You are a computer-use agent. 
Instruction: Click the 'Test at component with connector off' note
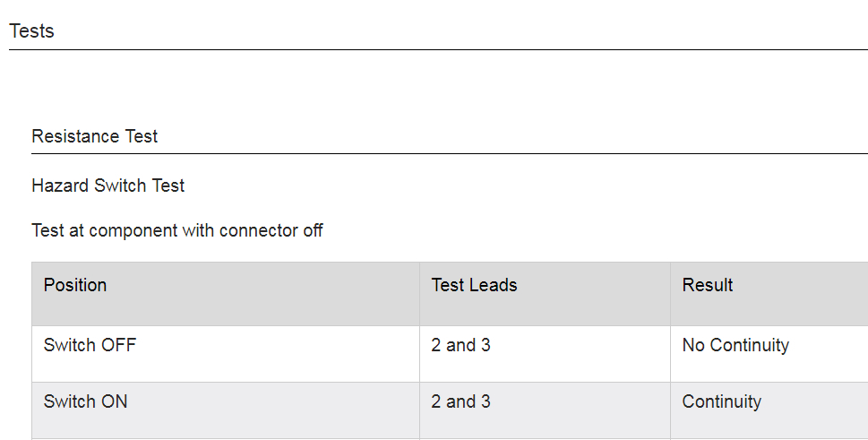176,231
